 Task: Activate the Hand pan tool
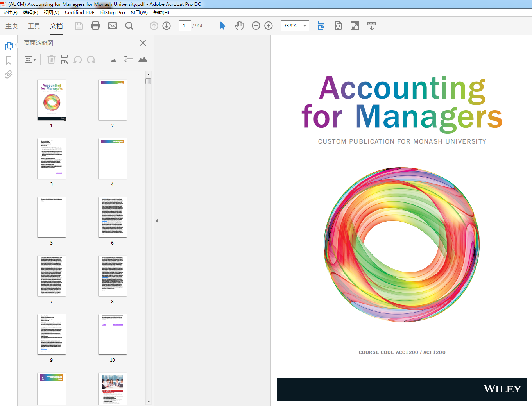(x=239, y=26)
